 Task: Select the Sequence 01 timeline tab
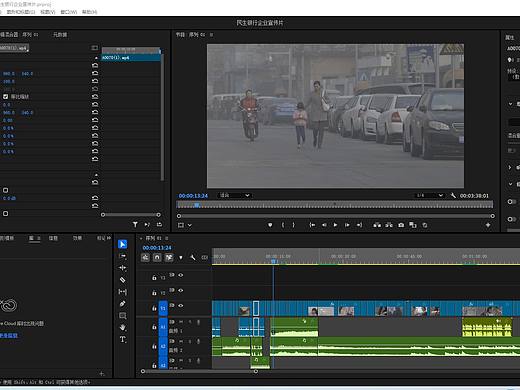tap(153, 238)
